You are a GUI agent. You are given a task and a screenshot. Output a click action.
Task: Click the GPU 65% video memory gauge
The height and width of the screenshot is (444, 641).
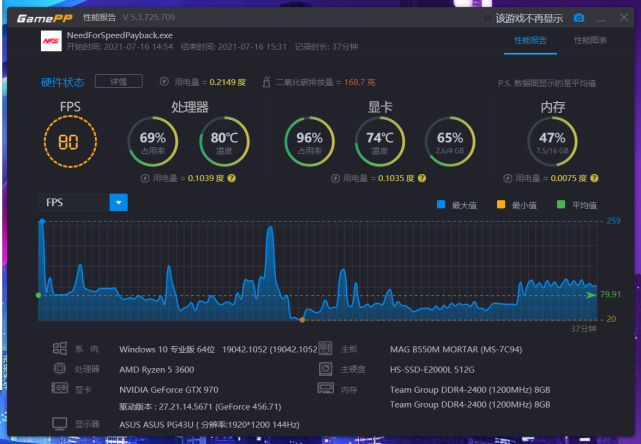point(450,141)
